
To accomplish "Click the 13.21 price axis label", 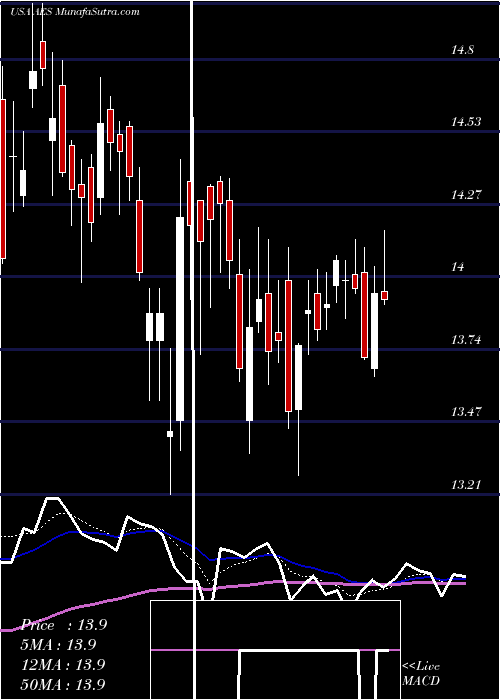I will [x=466, y=484].
